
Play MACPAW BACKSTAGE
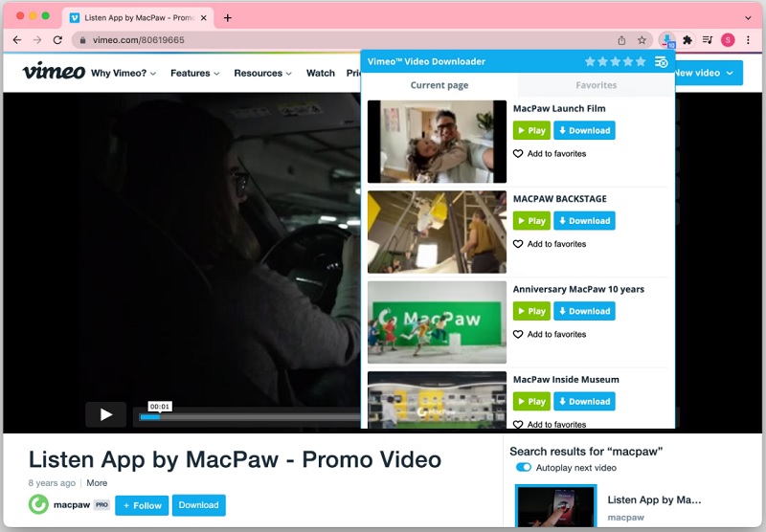531,221
